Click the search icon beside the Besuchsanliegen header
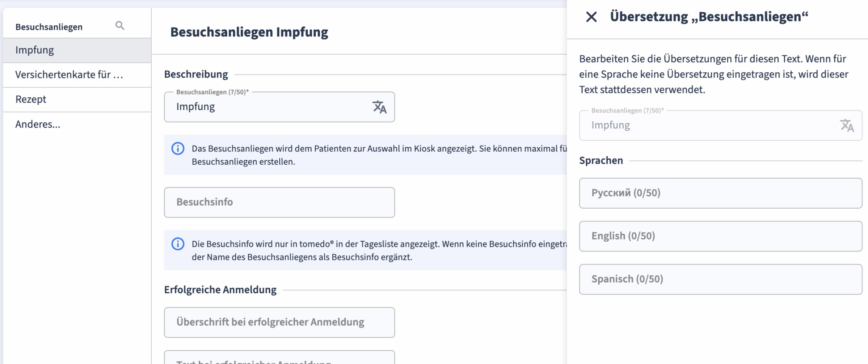This screenshot has width=868, height=364. pyautogui.click(x=120, y=26)
